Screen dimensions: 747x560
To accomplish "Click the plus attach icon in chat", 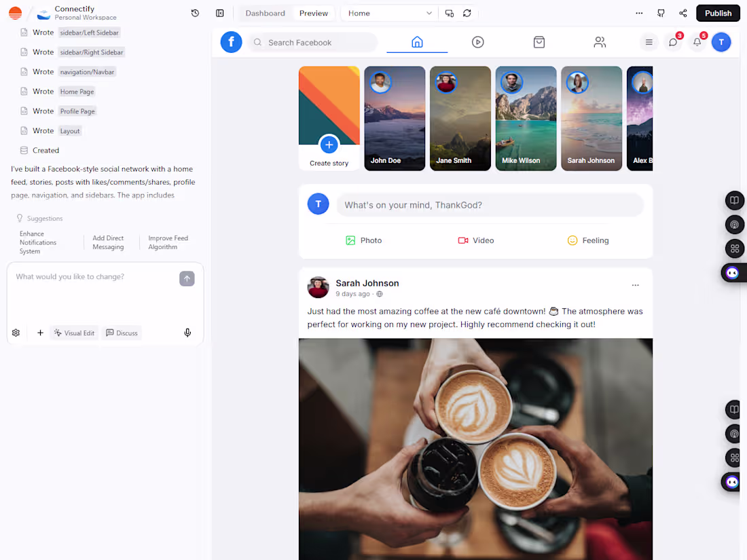I will point(41,333).
